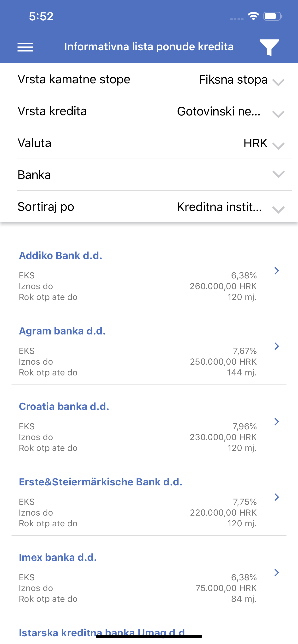Expand the Banka selector
Screen dimensions: 298x644
[278, 174]
